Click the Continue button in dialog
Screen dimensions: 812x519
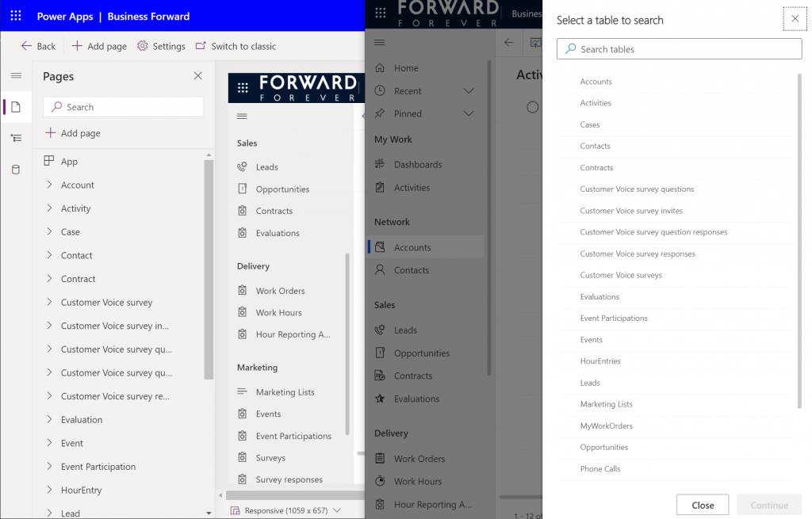pos(769,505)
